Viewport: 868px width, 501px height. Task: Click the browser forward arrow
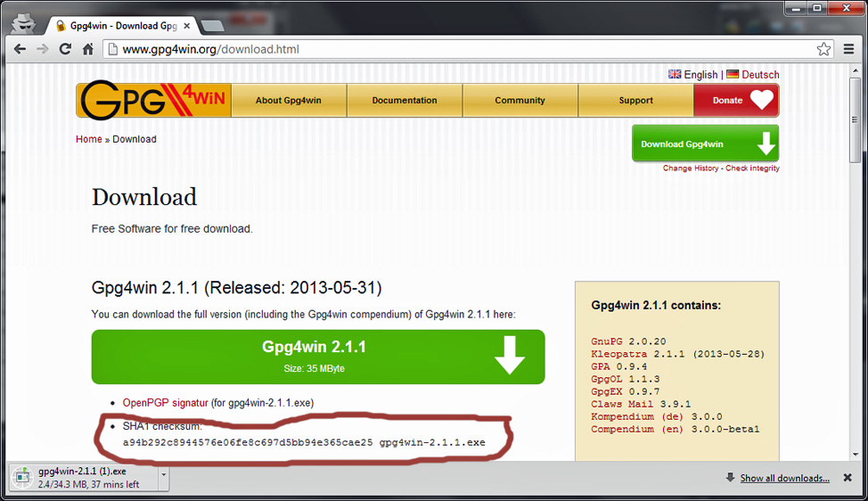point(43,49)
